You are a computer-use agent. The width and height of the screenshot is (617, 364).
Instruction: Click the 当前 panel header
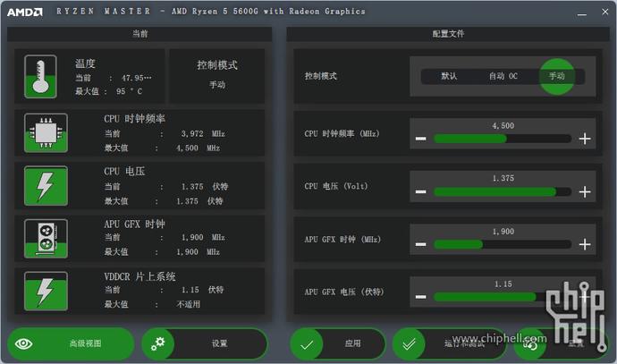pos(139,34)
